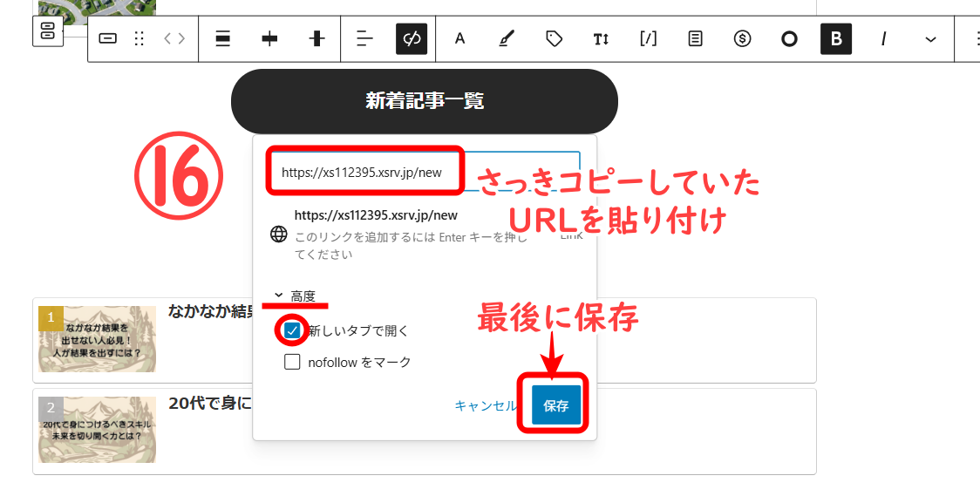Open the block options three-dot menu
Viewport: 980px width, 503px height.
pyautogui.click(x=974, y=39)
